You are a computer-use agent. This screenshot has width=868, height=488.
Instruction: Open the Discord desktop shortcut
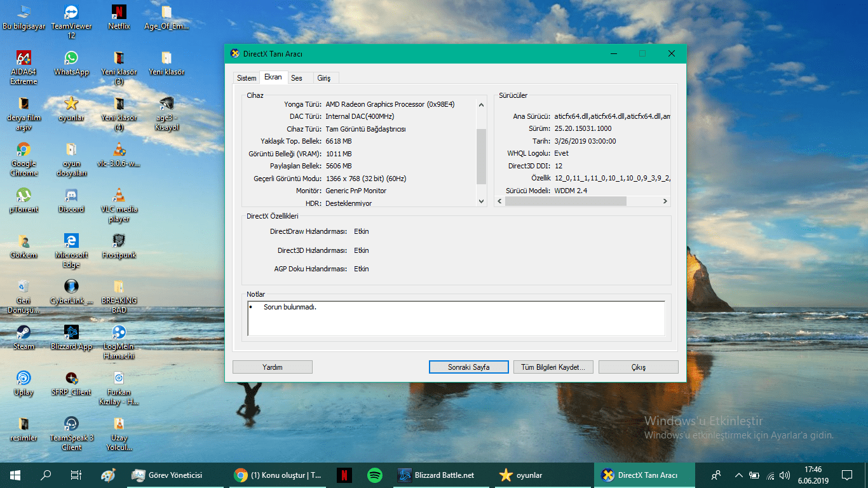pos(71,196)
